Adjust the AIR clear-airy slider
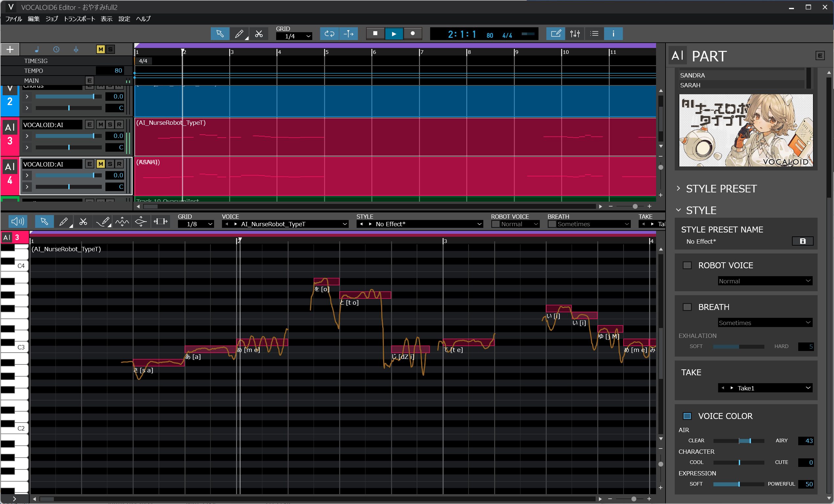Viewport: 834px width, 504px height. [739, 441]
